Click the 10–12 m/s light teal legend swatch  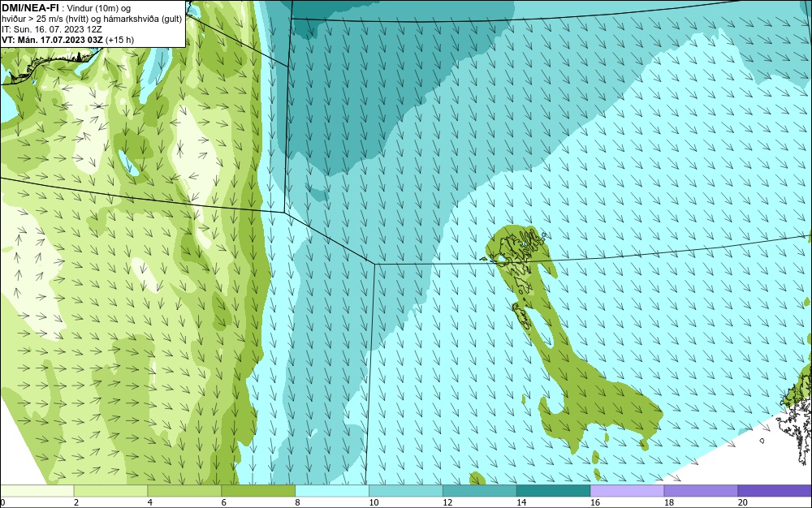[x=406, y=490]
